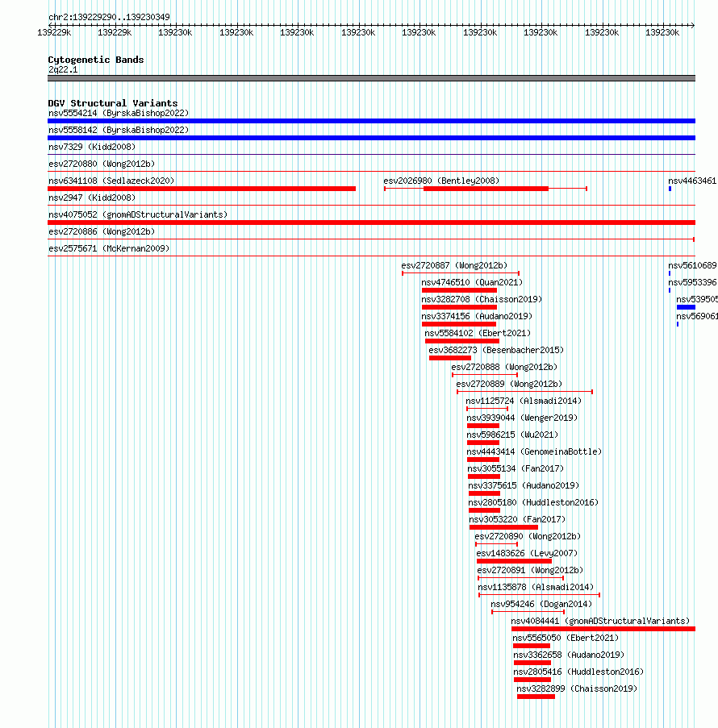Open the nsv4746510 (Quan2021) variant
This screenshot has height=728, width=718.
472,282
